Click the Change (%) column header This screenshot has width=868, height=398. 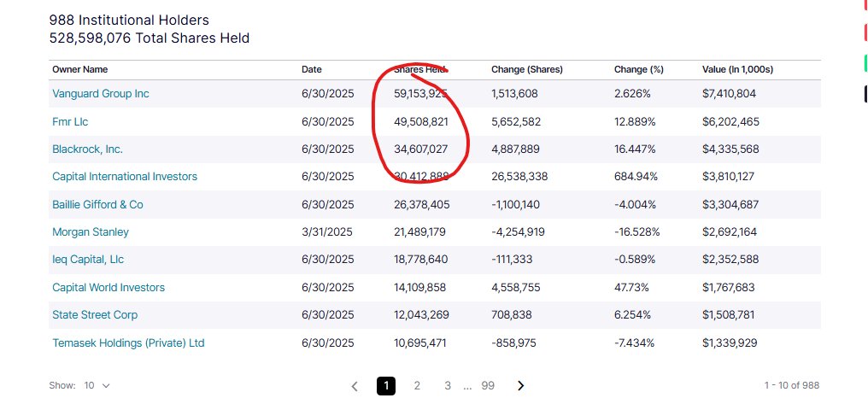pyautogui.click(x=639, y=70)
